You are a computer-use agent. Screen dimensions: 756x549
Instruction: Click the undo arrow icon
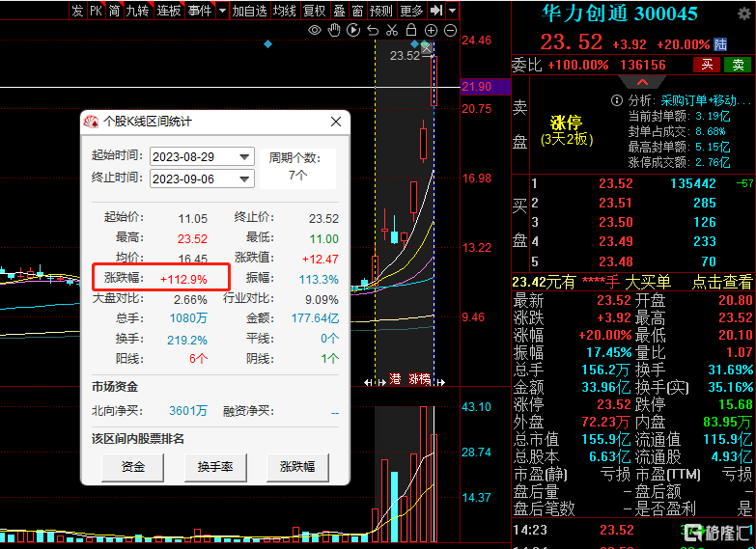pyautogui.click(x=373, y=30)
